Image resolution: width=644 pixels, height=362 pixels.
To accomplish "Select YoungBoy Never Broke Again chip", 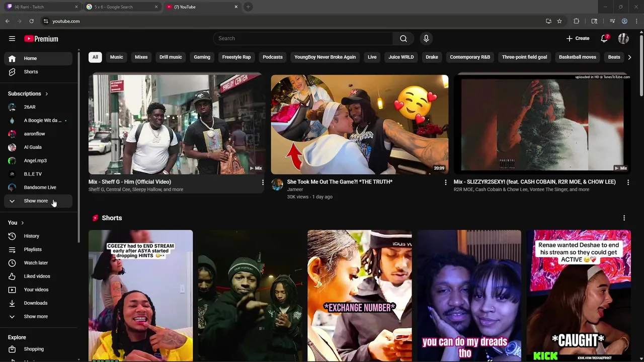I will coord(325,57).
